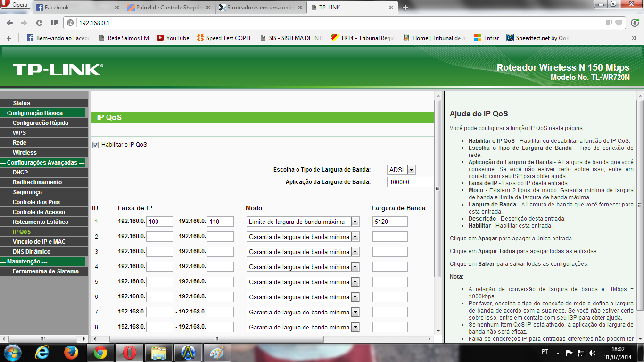The width and height of the screenshot is (644, 362).
Task: Open the Modo dropdown for rule 7
Action: (303, 312)
